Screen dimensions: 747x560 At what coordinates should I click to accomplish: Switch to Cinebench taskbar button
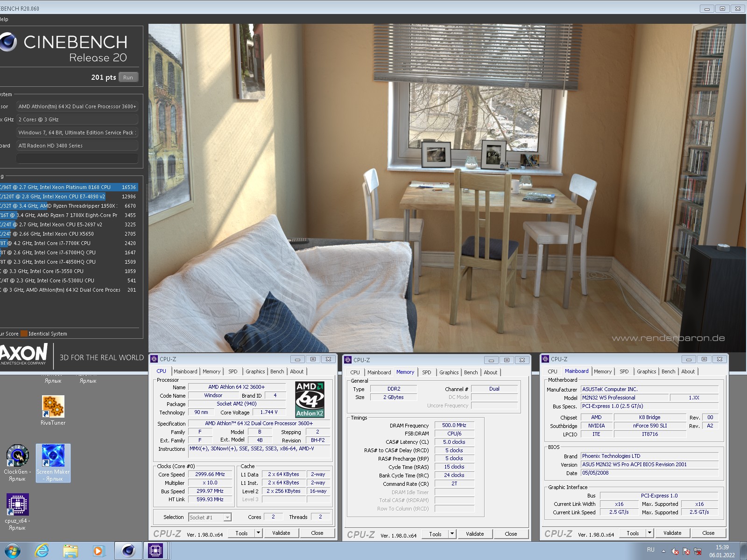128,551
